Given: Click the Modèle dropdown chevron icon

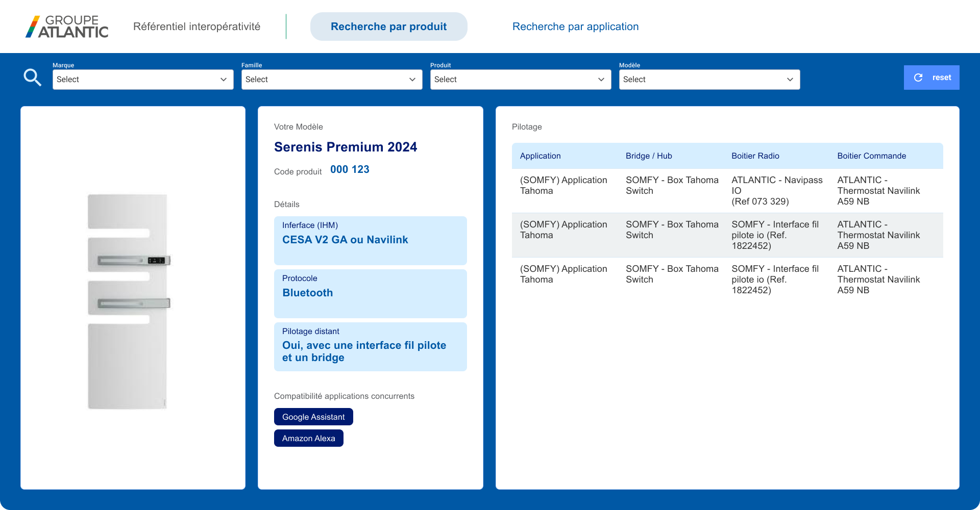Looking at the screenshot, I should [x=790, y=80].
